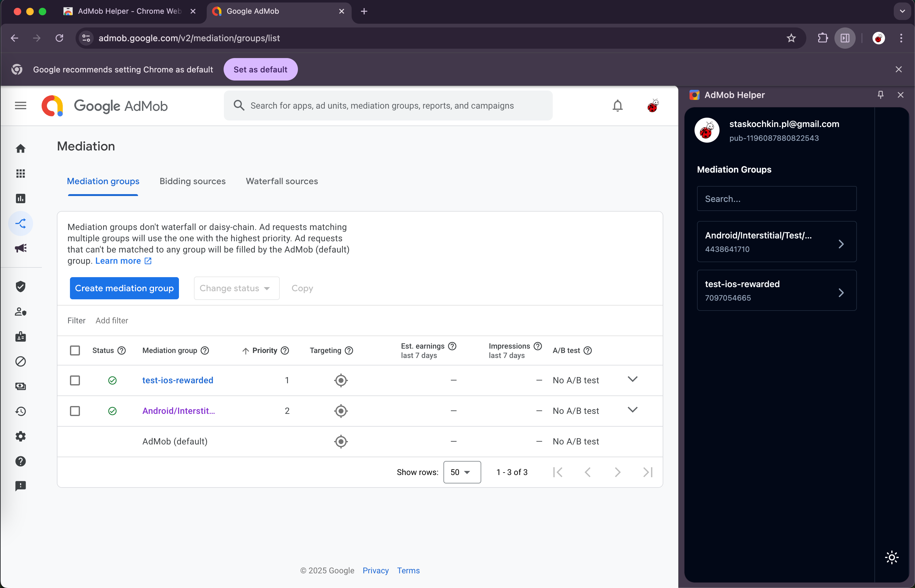915x588 pixels.
Task: Click Set as default button
Action: pos(260,70)
